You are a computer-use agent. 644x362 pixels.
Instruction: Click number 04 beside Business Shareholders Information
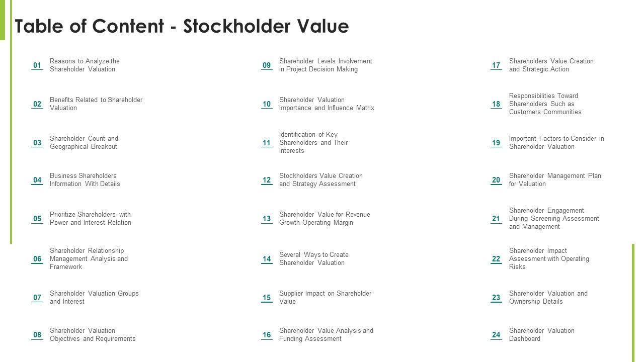(x=37, y=180)
